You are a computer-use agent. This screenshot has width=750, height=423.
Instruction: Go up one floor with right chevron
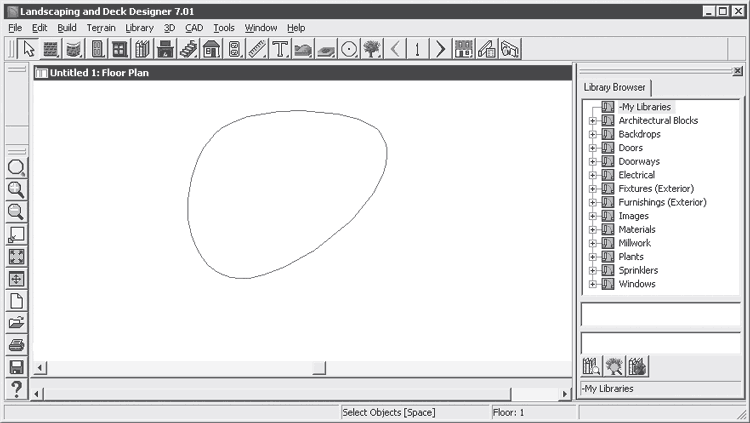coord(440,49)
